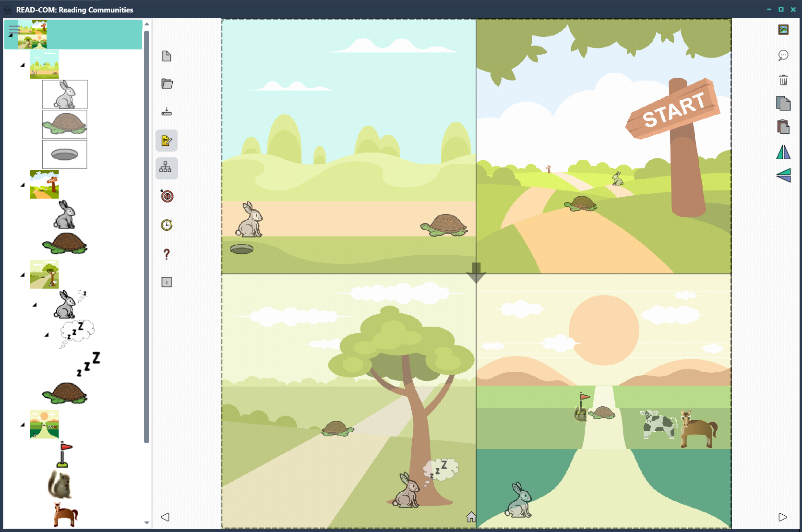
Task: Open help with the red question mark
Action: pyautogui.click(x=167, y=254)
